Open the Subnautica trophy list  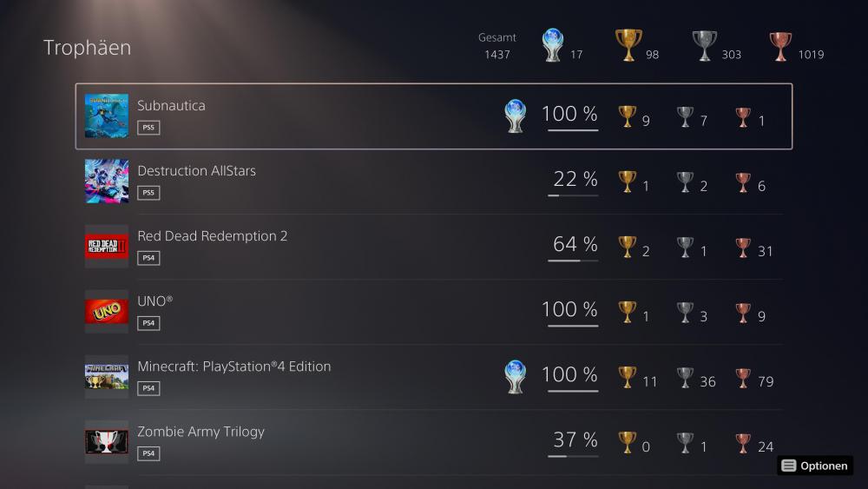172,106
